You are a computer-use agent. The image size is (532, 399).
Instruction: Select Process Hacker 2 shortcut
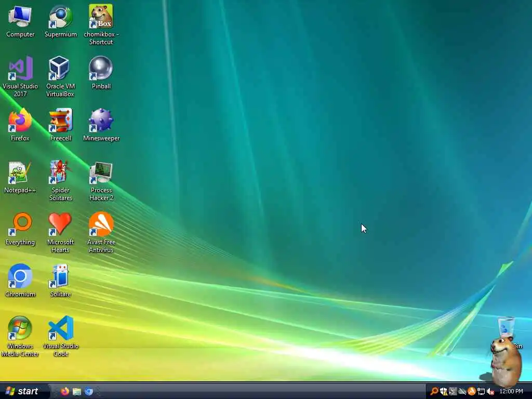(101, 181)
